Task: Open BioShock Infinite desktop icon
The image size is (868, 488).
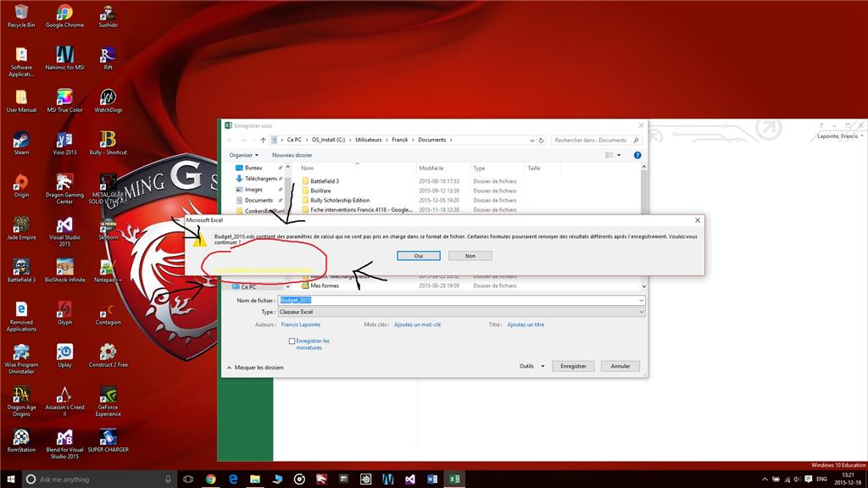Action: tap(64, 270)
